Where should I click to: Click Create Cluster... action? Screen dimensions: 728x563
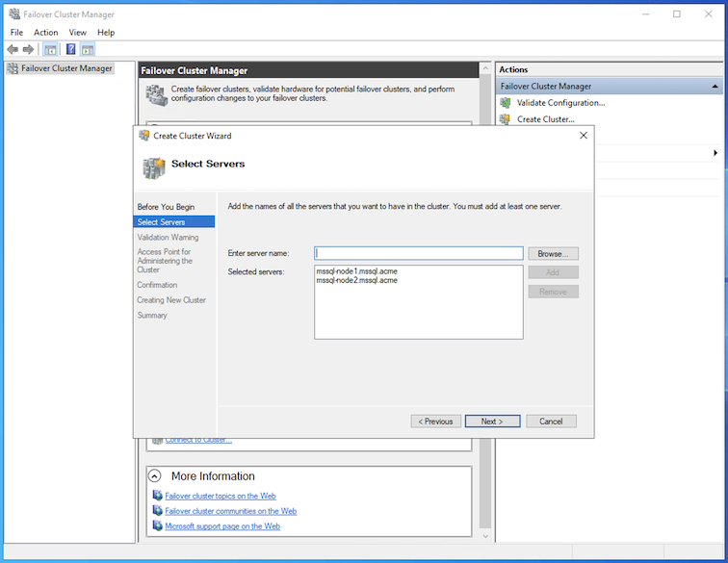point(546,119)
